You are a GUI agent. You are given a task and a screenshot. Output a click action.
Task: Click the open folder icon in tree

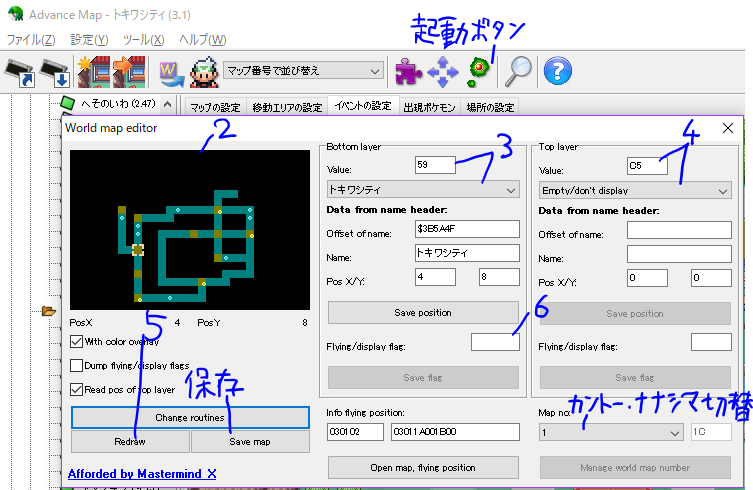tap(49, 311)
